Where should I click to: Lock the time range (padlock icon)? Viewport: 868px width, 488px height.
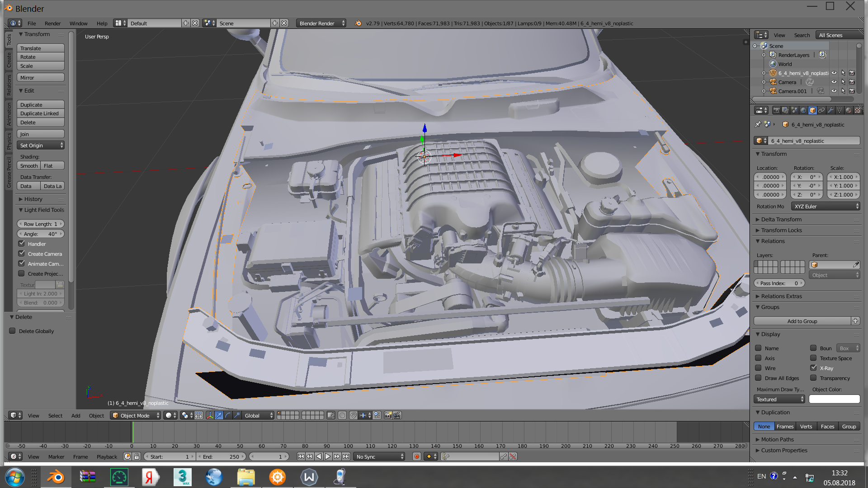137,456
